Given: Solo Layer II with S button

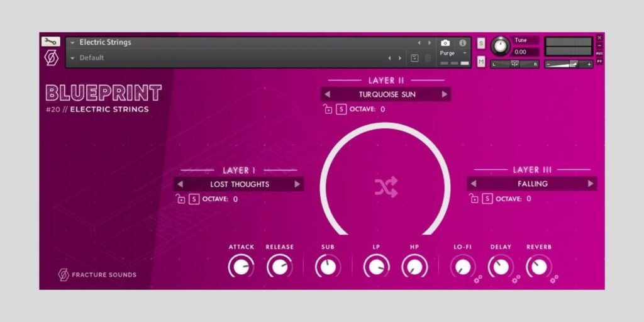Looking at the screenshot, I should tap(341, 109).
